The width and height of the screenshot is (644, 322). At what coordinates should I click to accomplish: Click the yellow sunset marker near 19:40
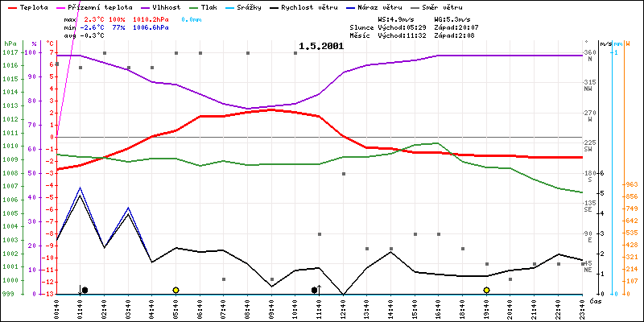486,290
